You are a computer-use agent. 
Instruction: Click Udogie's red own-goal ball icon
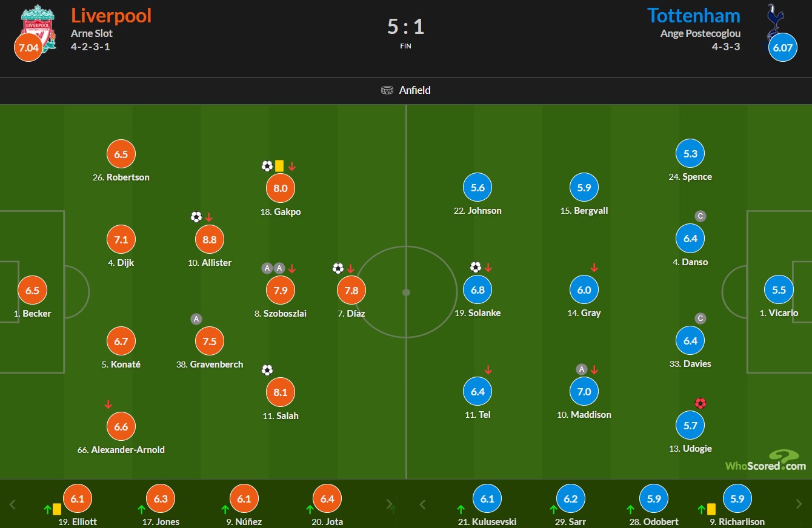point(701,403)
